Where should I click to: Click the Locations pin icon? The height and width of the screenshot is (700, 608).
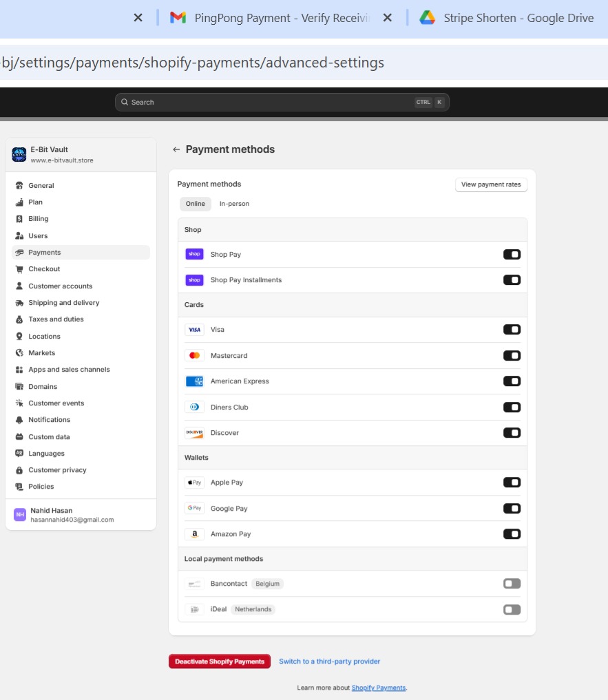pos(19,336)
